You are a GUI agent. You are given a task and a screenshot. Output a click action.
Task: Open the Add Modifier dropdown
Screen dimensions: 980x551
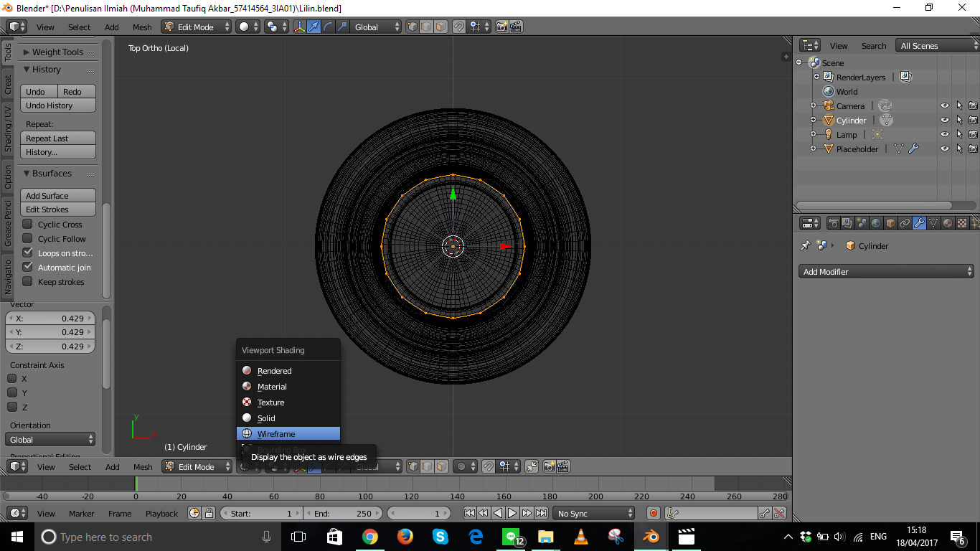pyautogui.click(x=886, y=271)
